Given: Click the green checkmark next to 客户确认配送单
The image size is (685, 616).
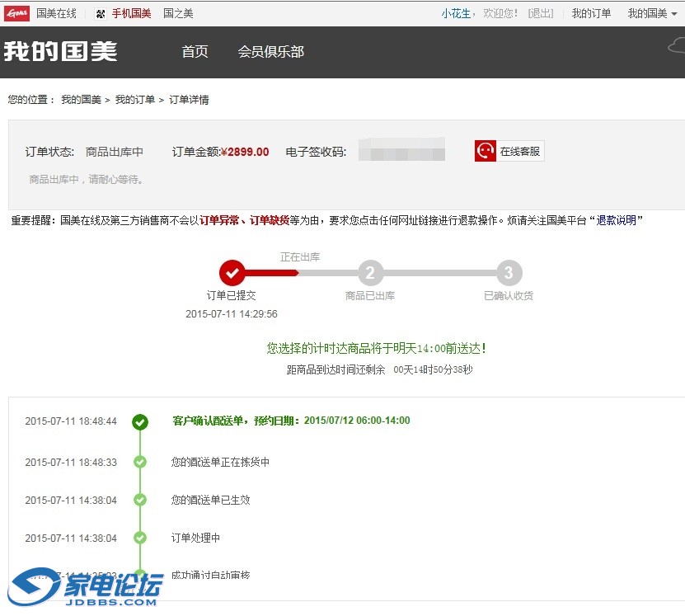Looking at the screenshot, I should point(140,421).
